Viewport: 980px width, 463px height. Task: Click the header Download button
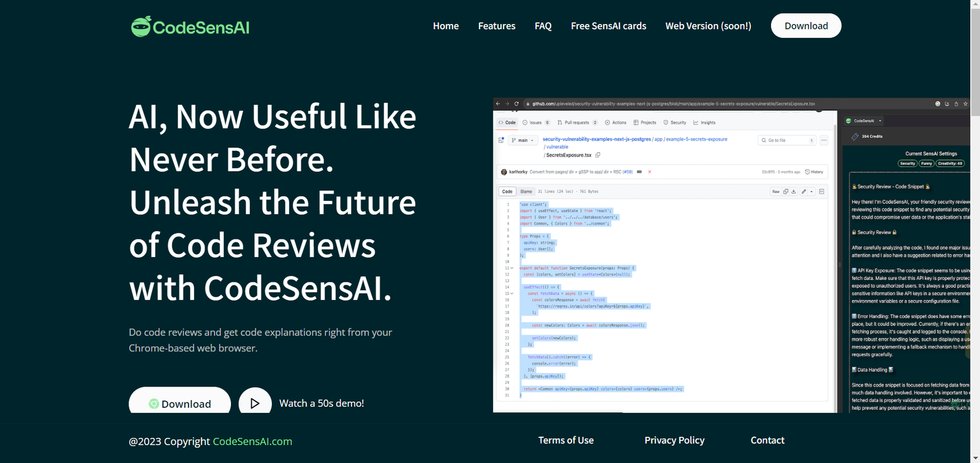(x=806, y=26)
